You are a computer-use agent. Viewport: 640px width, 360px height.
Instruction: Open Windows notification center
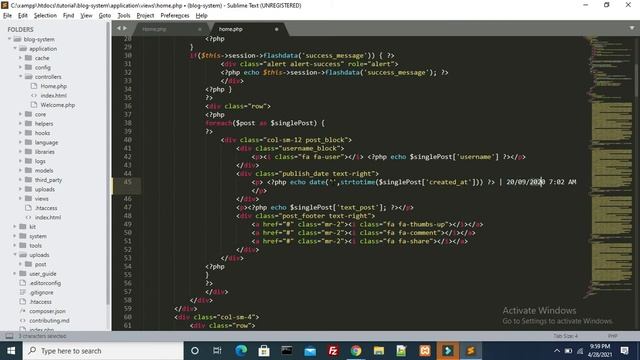[624, 351]
